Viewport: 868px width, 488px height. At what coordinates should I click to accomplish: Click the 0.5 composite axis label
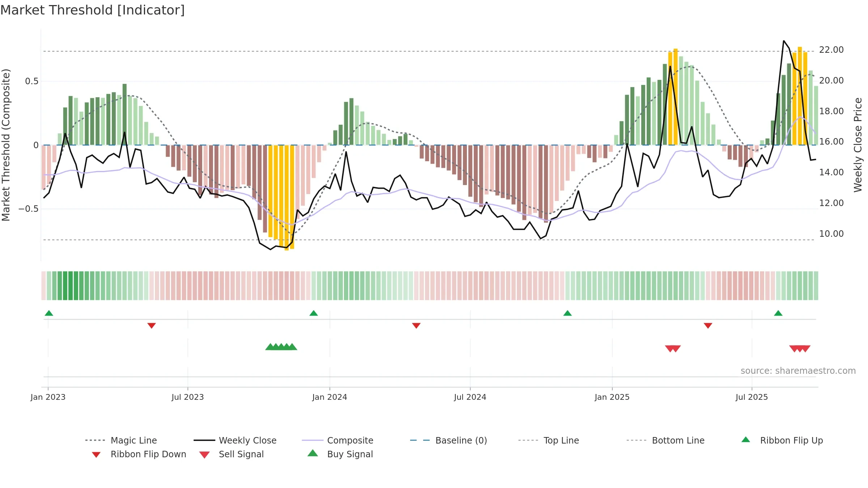click(x=32, y=81)
